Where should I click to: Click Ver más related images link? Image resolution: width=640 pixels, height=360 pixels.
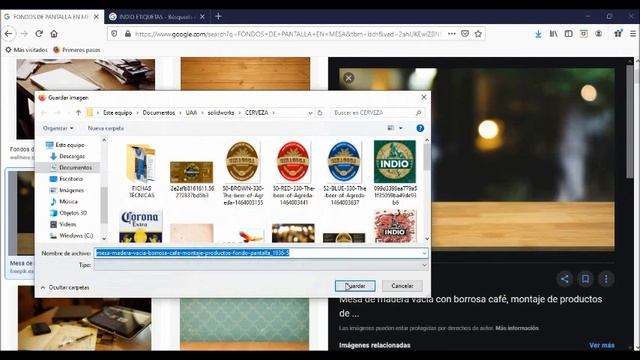602,345
